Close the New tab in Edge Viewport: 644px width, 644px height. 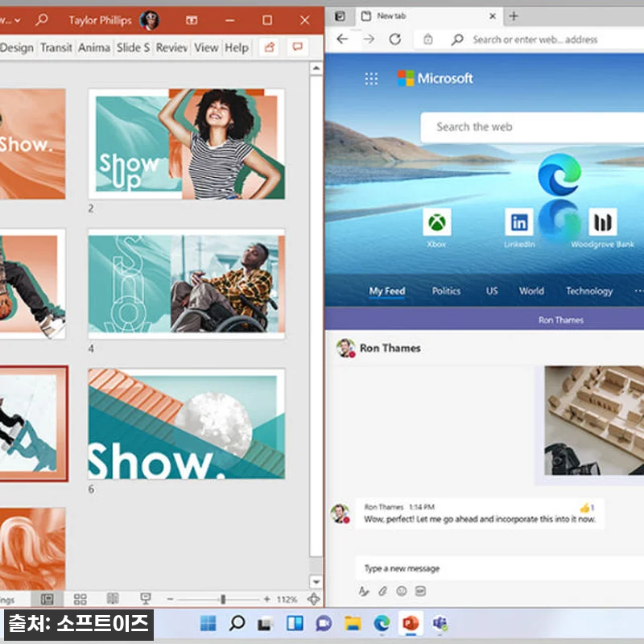coord(493,16)
